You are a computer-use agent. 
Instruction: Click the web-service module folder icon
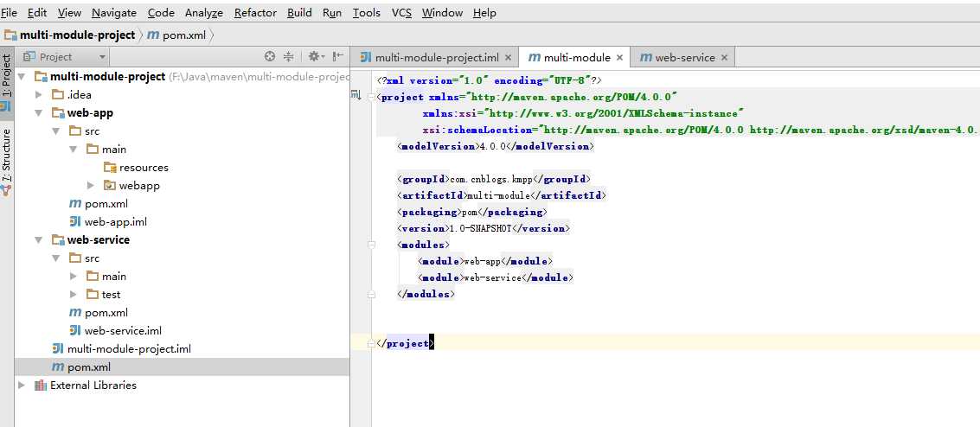(x=57, y=239)
